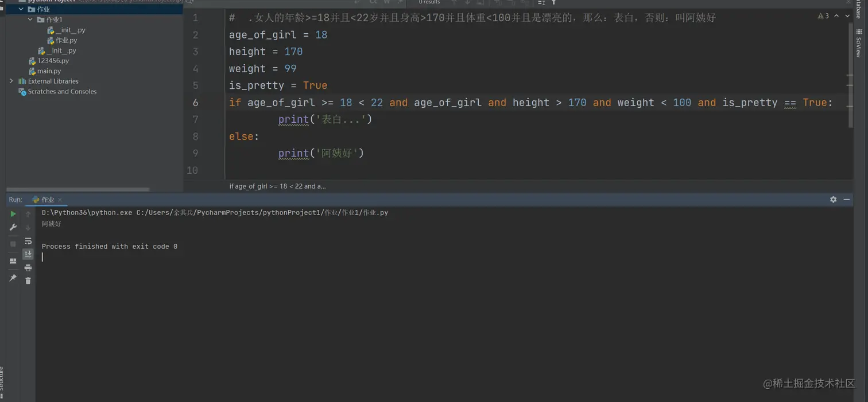Image resolution: width=868 pixels, height=402 pixels.
Task: Jump to previous highlighted problem arrow
Action: coord(836,16)
